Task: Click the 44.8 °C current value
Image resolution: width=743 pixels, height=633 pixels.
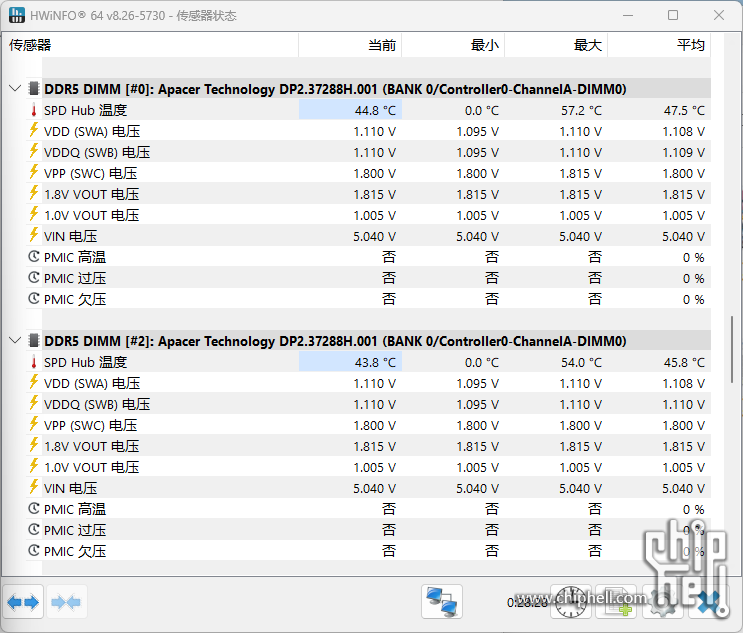Action: pos(375,111)
